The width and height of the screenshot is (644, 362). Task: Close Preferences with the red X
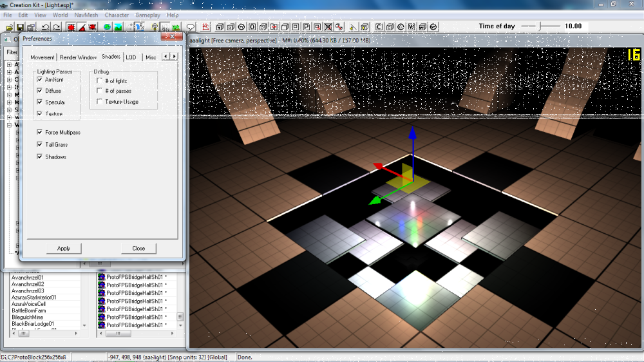[172, 37]
